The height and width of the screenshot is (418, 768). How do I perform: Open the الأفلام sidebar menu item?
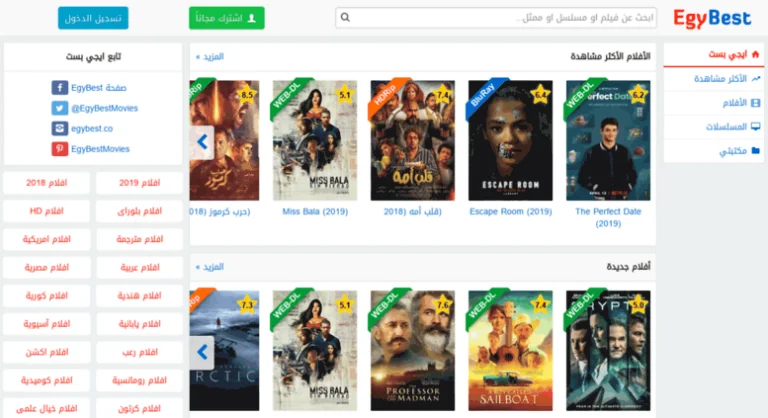[713, 102]
